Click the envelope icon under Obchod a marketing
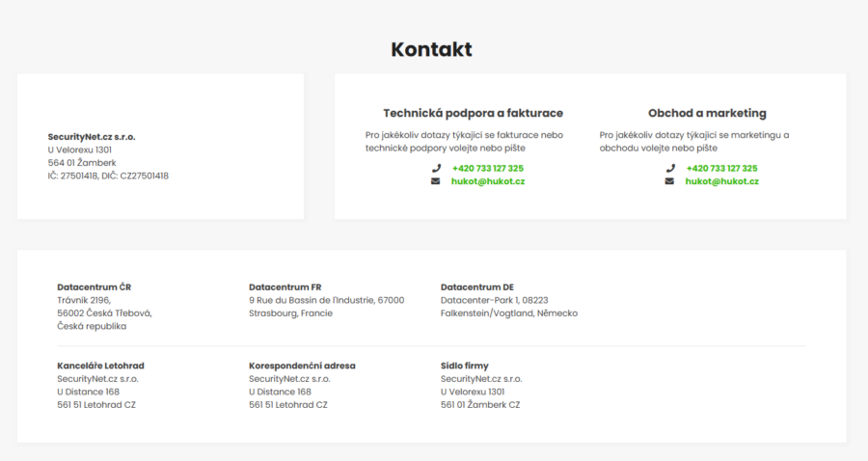Screen dimensions: 868x461 coord(670,181)
